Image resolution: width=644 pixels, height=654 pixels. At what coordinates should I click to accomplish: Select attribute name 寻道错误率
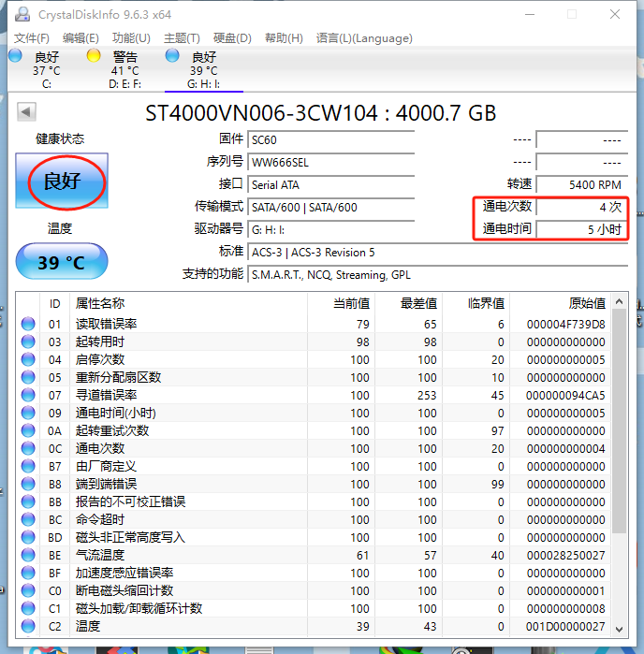[106, 395]
